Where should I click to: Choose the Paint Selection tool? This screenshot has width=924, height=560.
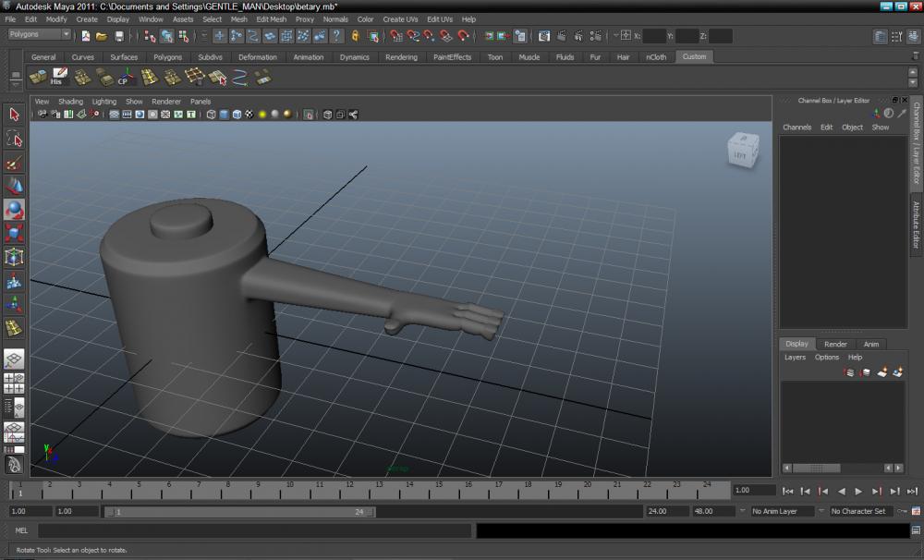(x=14, y=163)
